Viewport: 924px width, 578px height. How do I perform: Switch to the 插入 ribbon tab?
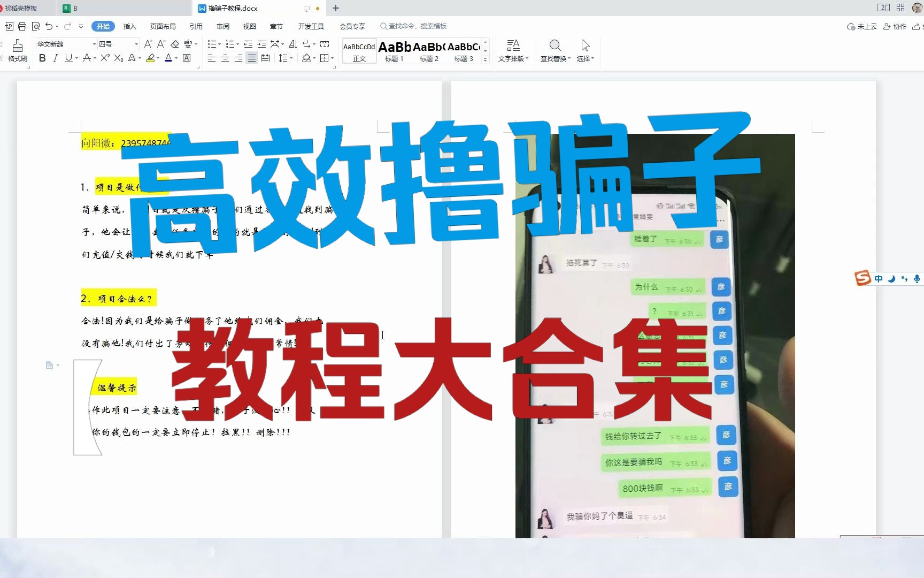(130, 26)
